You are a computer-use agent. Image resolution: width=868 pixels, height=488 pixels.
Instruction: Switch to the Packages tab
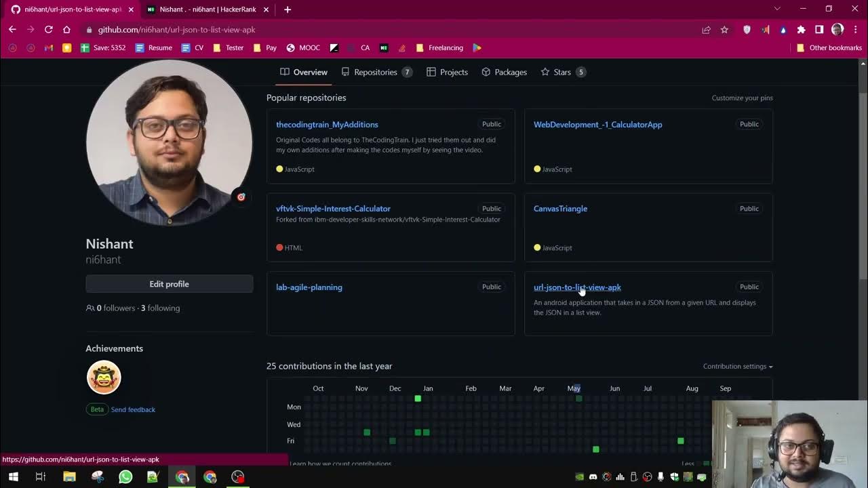[504, 72]
